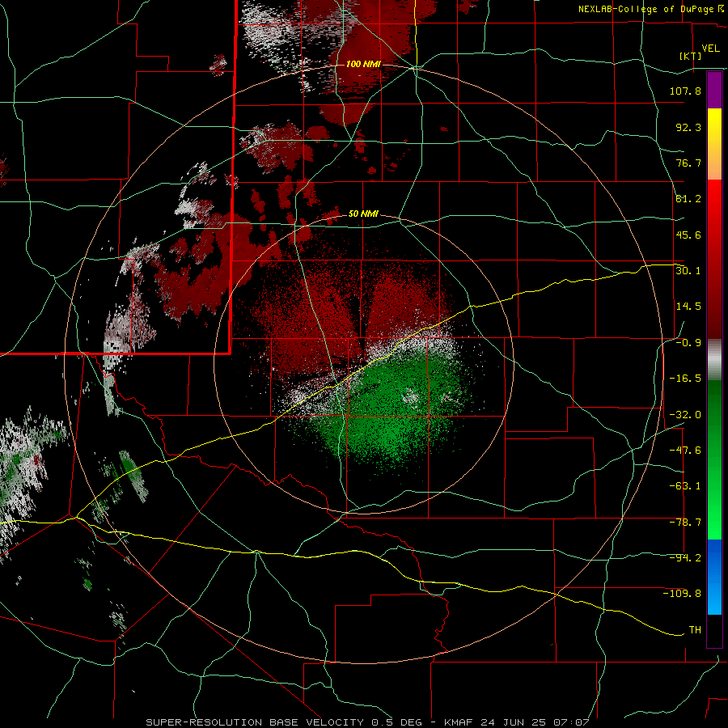
Task: Click the 30.1 legend value
Action: coord(688,271)
